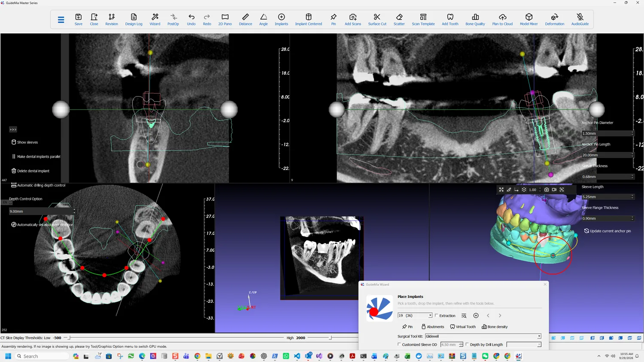The height and width of the screenshot is (362, 644).
Task: Click the CT threshold High slider handle
Action: coord(330,338)
